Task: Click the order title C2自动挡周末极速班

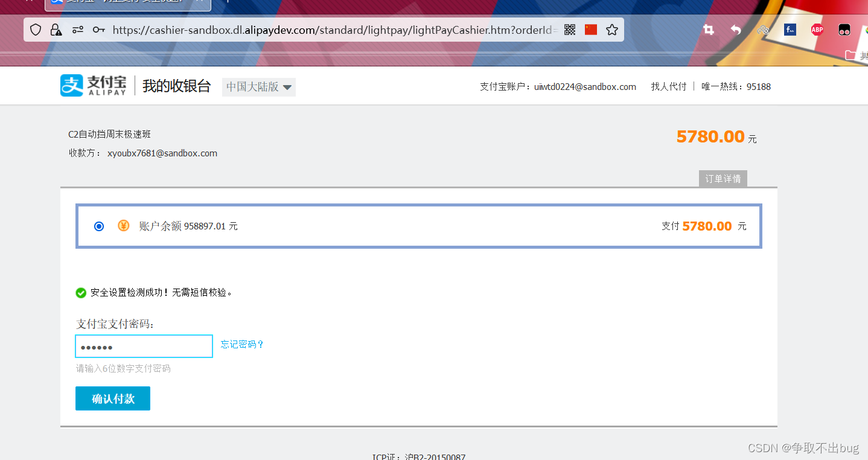Action: click(110, 135)
